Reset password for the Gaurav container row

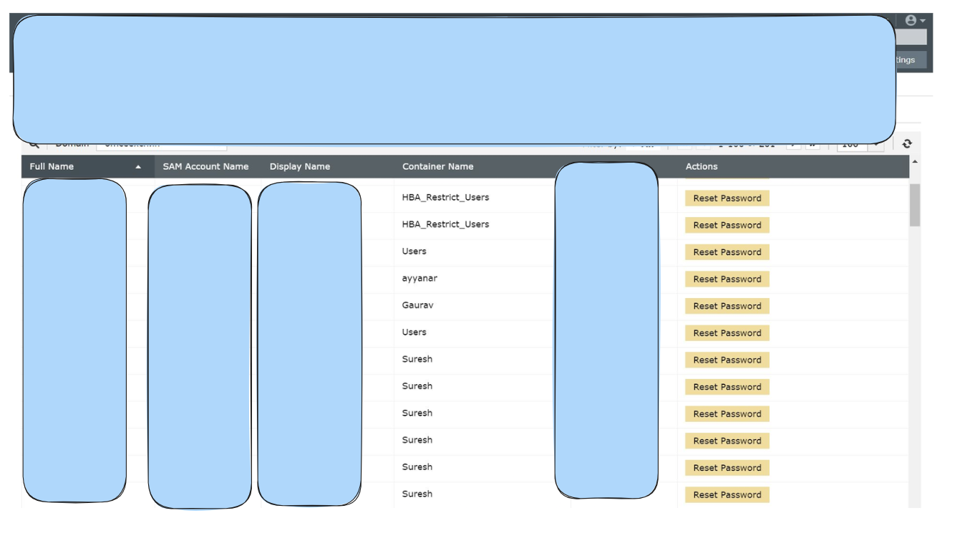(x=727, y=306)
